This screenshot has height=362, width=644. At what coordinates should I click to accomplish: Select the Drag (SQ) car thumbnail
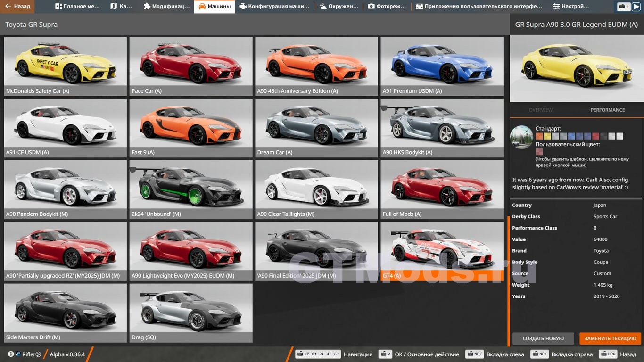[x=191, y=313]
